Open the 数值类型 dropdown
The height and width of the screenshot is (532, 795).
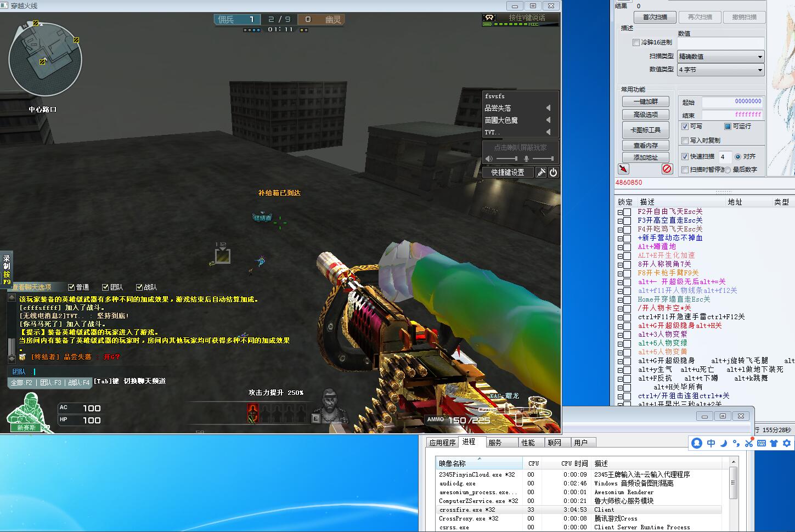[720, 70]
